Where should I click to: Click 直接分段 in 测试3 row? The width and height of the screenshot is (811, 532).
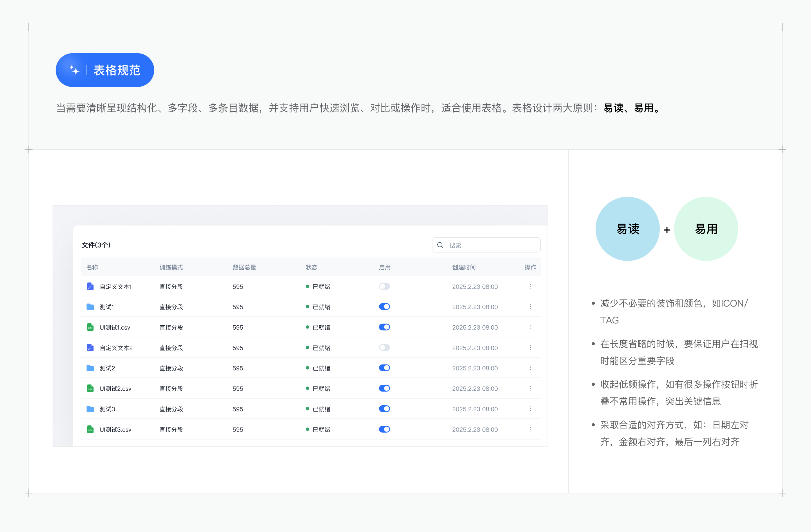[x=171, y=409]
